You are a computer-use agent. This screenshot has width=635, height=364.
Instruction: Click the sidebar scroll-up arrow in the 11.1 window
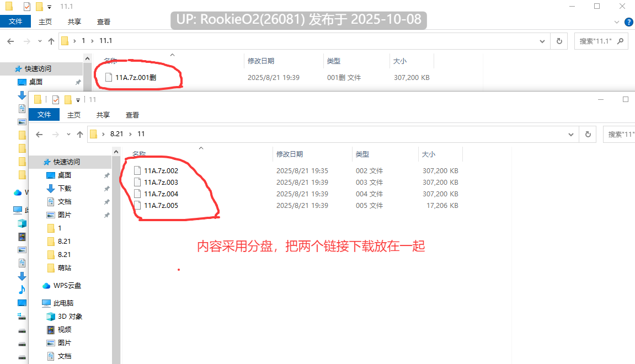click(88, 58)
